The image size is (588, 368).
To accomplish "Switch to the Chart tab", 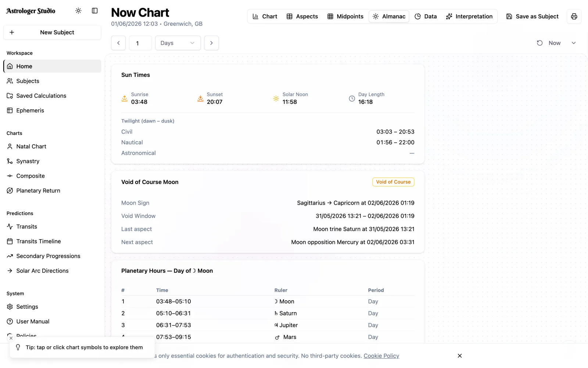I will 265,17.
